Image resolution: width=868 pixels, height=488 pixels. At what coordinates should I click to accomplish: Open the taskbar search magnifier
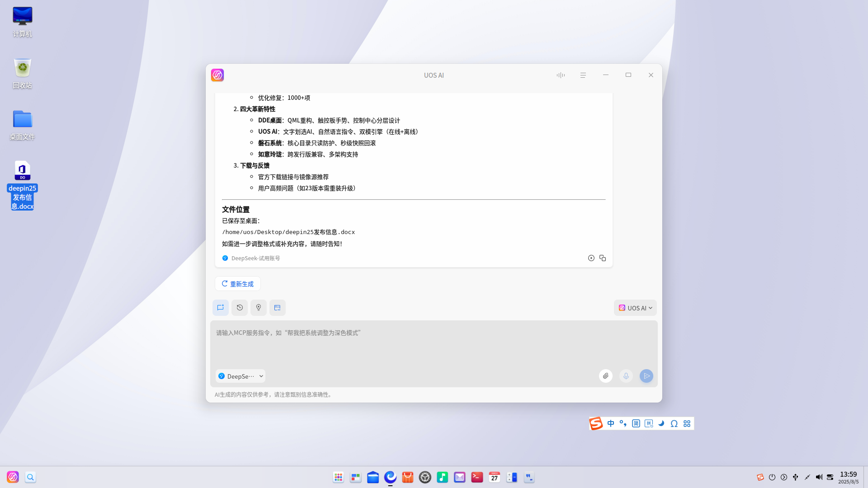tap(30, 477)
